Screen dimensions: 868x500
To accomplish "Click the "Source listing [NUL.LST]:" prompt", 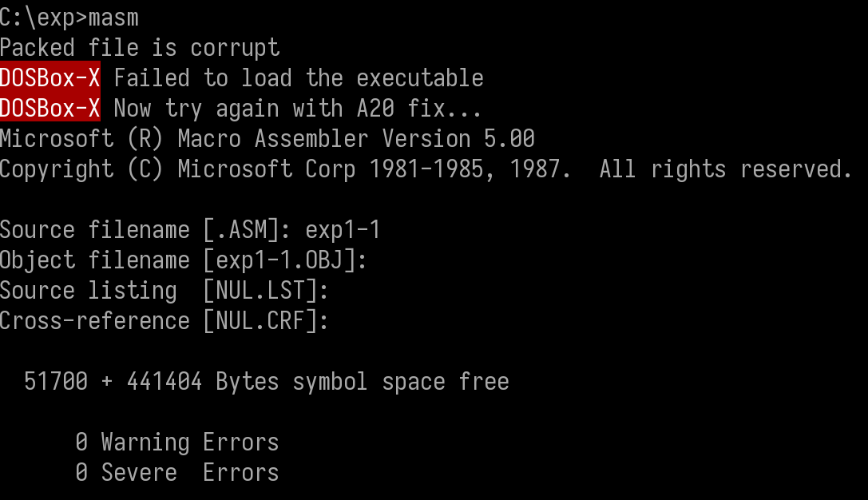I will (164, 291).
